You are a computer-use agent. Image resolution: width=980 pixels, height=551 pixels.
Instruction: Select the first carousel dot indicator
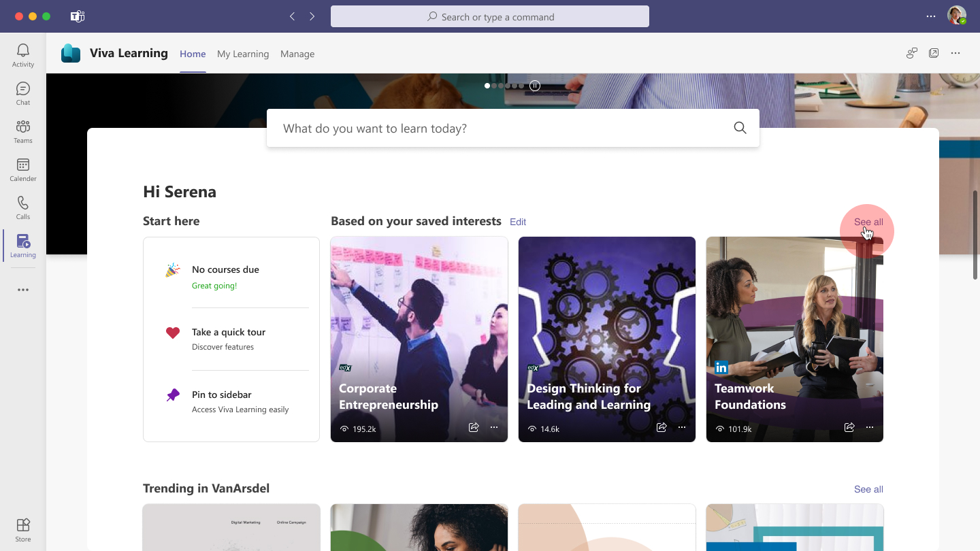coord(487,86)
